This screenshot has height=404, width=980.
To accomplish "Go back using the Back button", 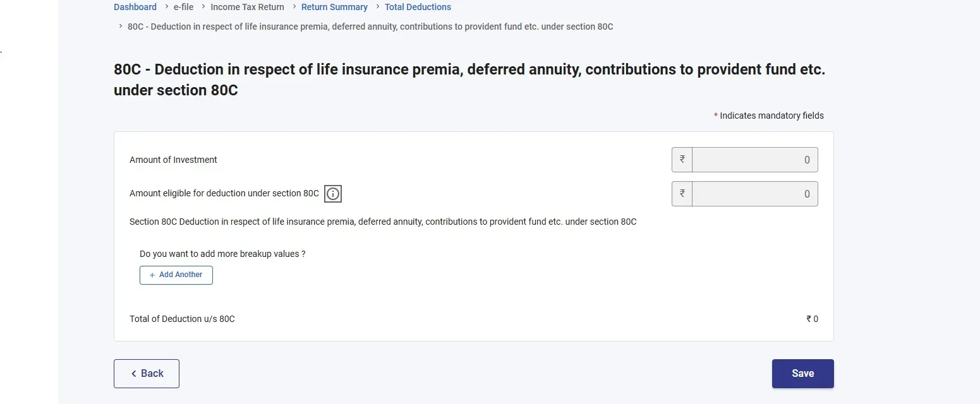I will [147, 374].
